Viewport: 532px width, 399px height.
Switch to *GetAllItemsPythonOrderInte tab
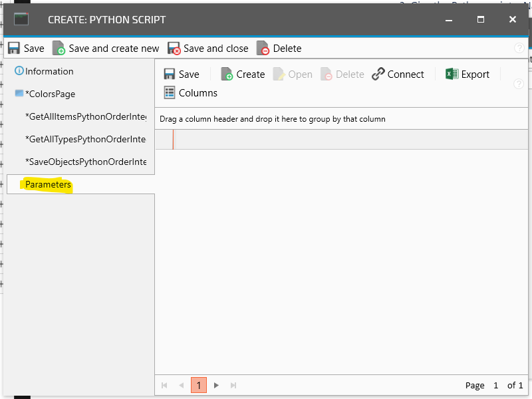85,116
